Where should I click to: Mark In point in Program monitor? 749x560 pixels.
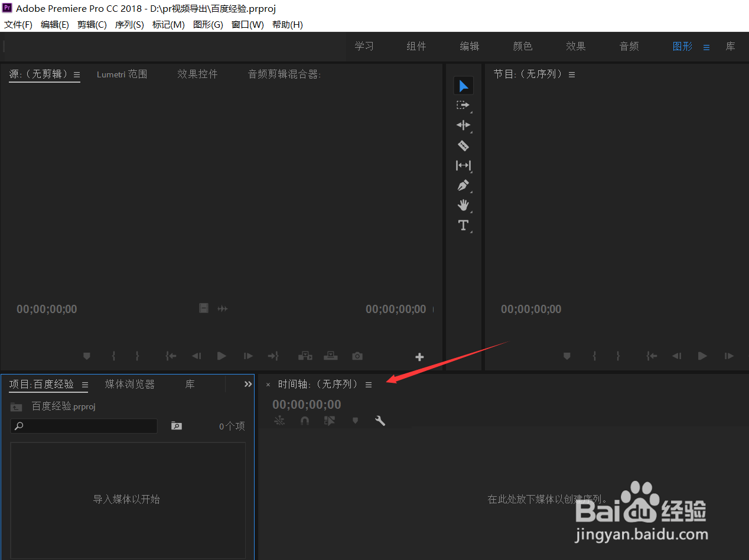(x=594, y=356)
